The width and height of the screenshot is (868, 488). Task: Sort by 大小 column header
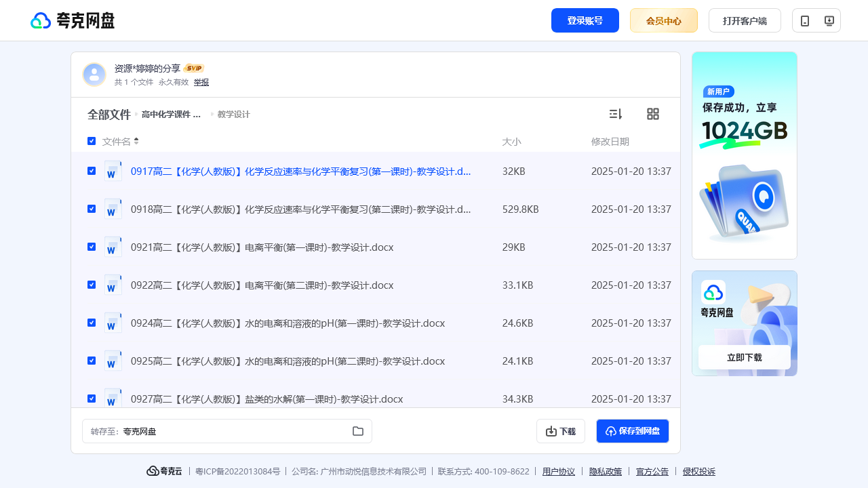coord(511,142)
